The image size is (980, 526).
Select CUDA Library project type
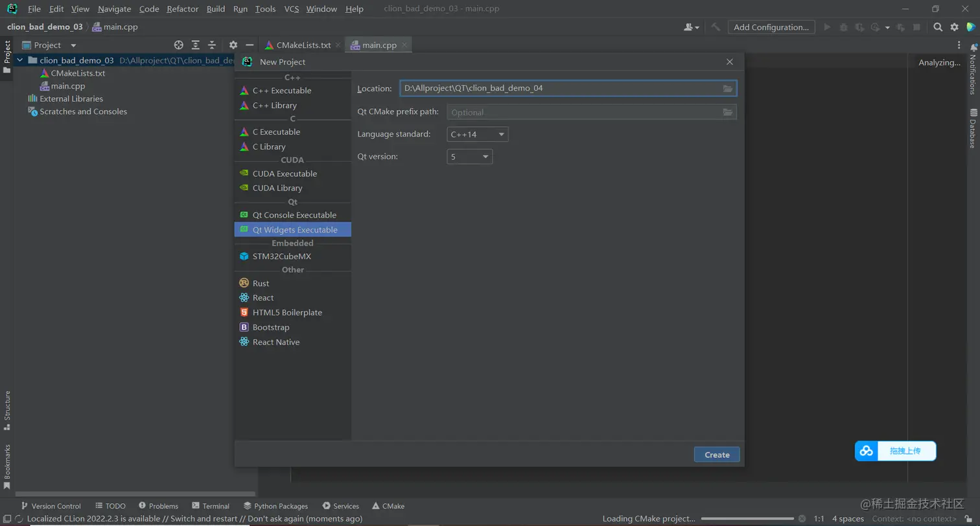292,188
